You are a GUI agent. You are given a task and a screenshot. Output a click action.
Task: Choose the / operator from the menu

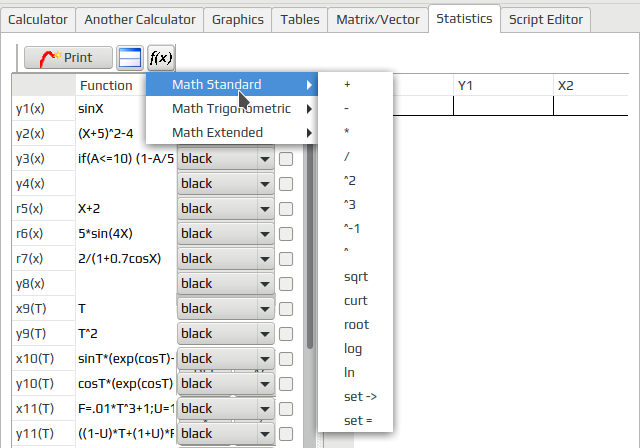(355, 156)
